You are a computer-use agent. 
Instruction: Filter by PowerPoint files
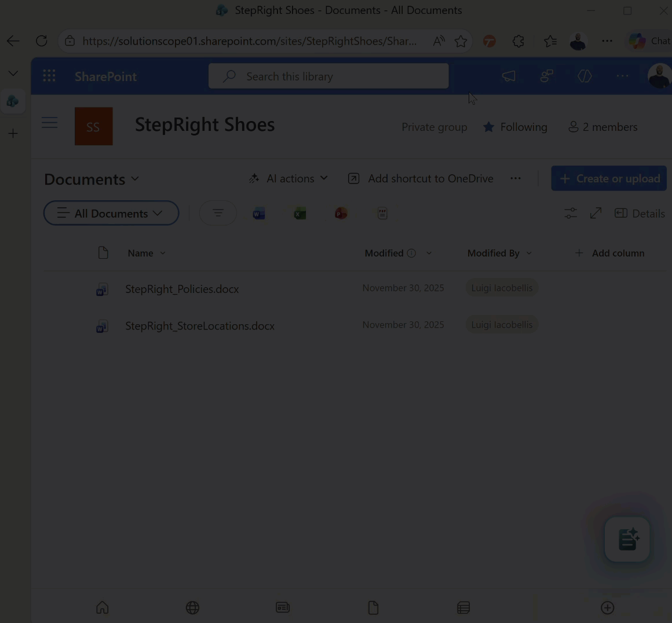click(341, 214)
